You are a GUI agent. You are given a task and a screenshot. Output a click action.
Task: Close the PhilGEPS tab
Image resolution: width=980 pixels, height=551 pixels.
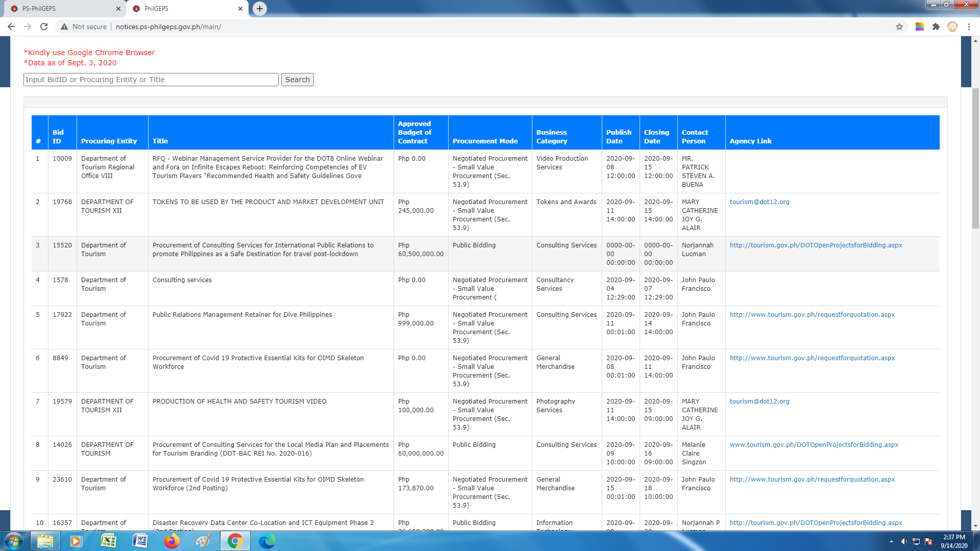tap(240, 9)
